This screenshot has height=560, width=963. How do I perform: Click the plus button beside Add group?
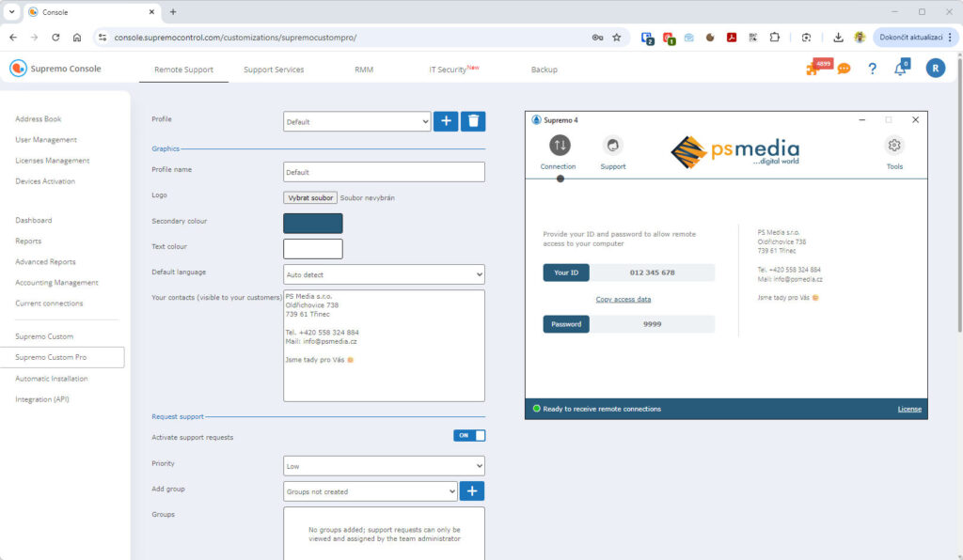473,490
